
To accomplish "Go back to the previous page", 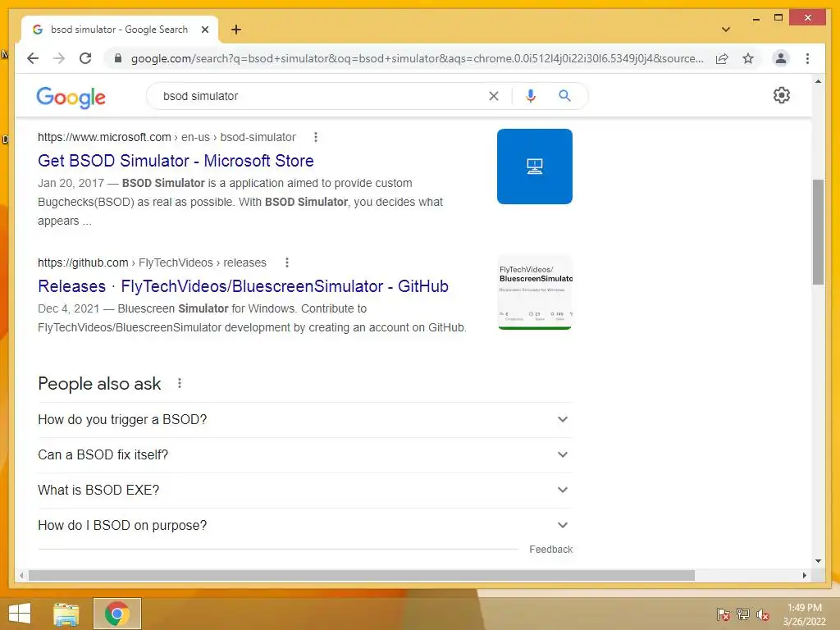I will (33, 58).
